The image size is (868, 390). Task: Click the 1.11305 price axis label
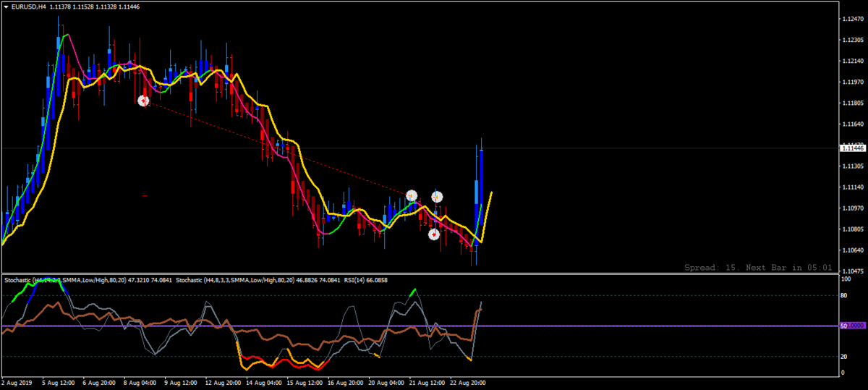point(854,166)
